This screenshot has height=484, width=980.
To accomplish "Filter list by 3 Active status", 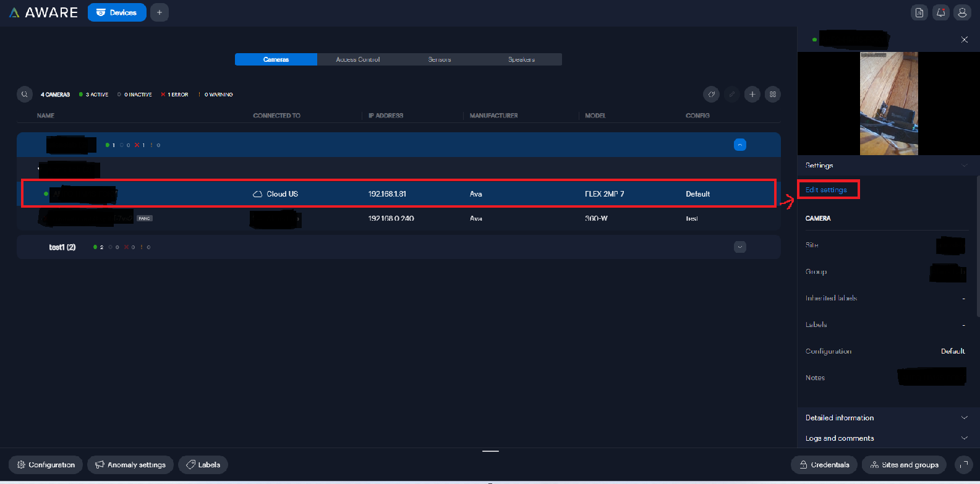I will (94, 95).
